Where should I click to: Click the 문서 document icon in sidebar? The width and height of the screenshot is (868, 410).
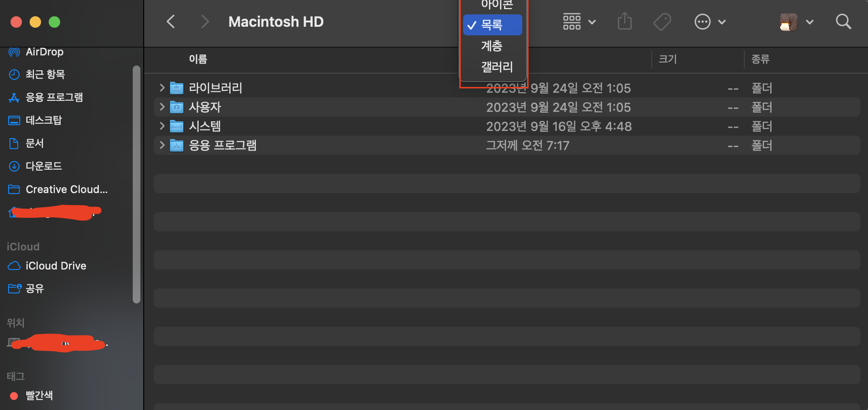[14, 143]
